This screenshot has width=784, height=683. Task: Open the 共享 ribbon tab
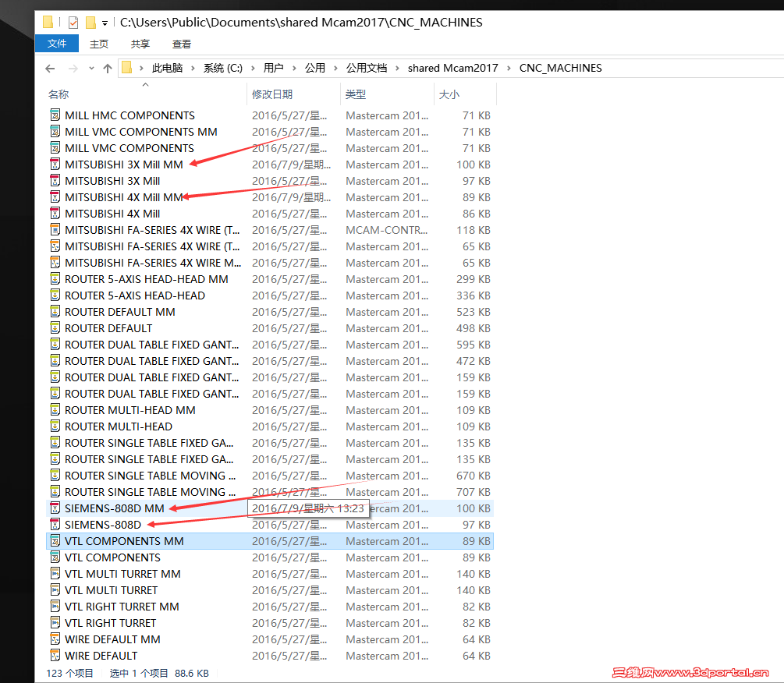pyautogui.click(x=140, y=44)
